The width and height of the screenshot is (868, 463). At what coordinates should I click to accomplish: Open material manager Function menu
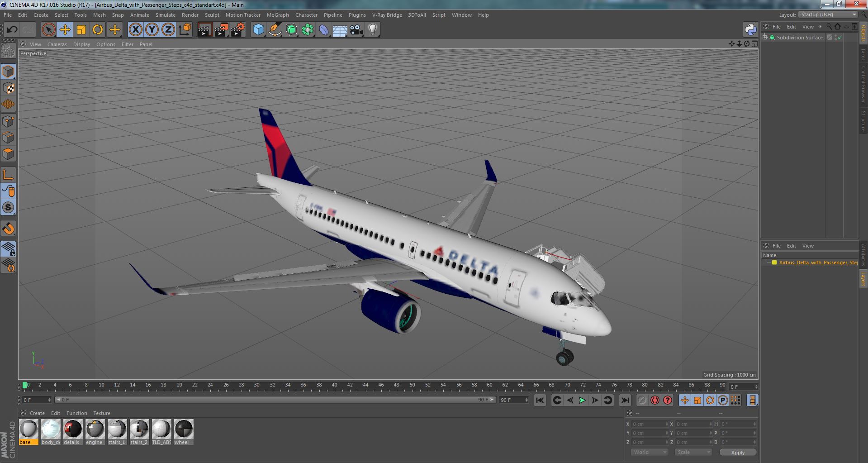point(76,413)
